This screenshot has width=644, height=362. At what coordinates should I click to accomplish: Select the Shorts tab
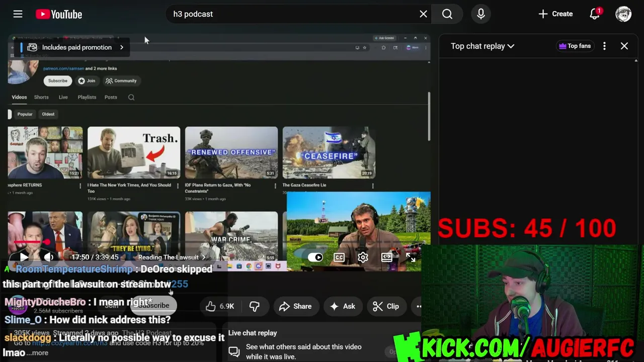41,97
